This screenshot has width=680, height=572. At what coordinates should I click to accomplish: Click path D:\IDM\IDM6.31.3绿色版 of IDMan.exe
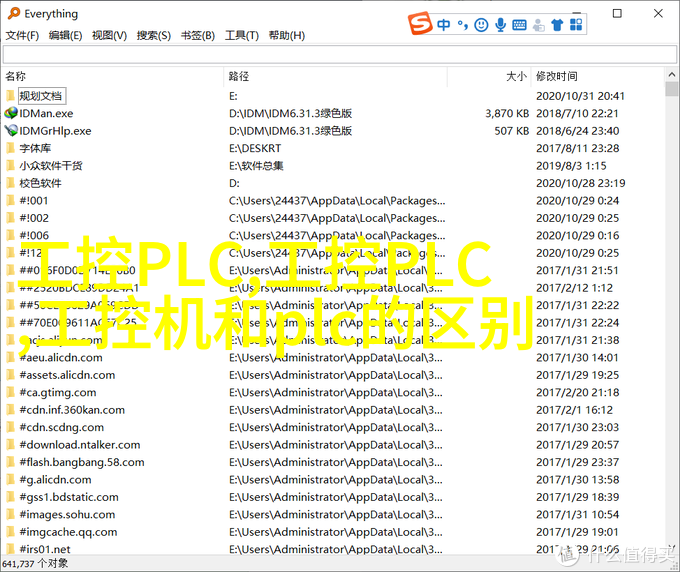[291, 113]
